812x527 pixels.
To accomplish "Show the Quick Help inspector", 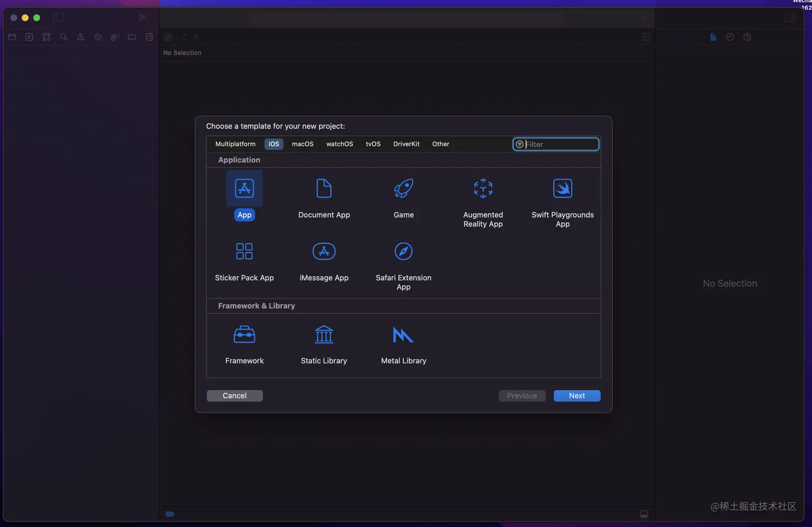I will click(x=747, y=37).
